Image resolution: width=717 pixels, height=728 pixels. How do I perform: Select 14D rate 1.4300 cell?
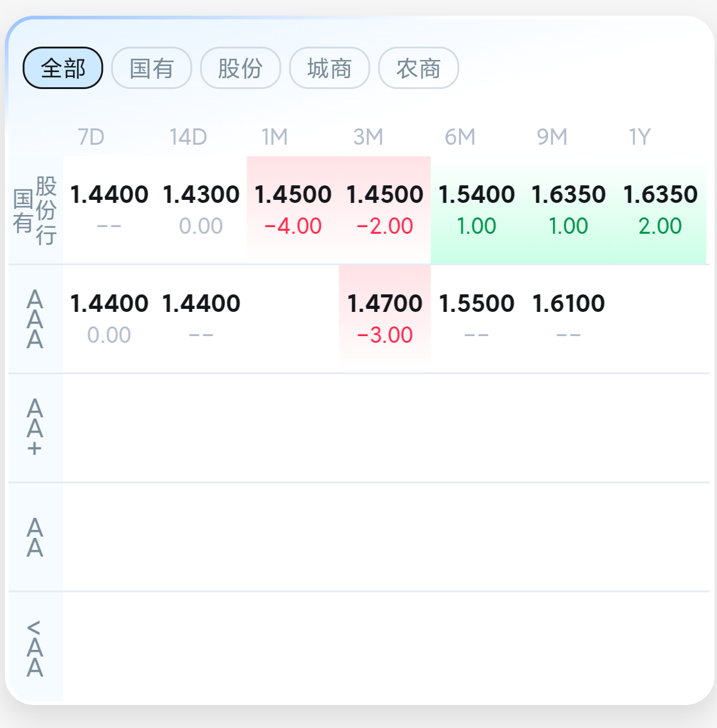click(201, 210)
